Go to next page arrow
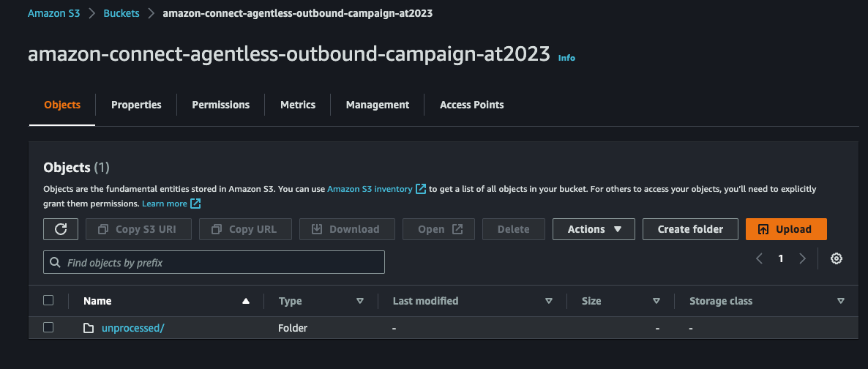Viewport: 868px width, 369px height. pyautogui.click(x=802, y=258)
